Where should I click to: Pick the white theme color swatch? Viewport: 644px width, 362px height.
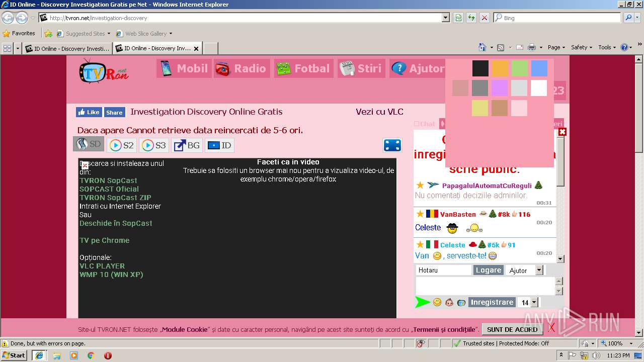click(539, 88)
